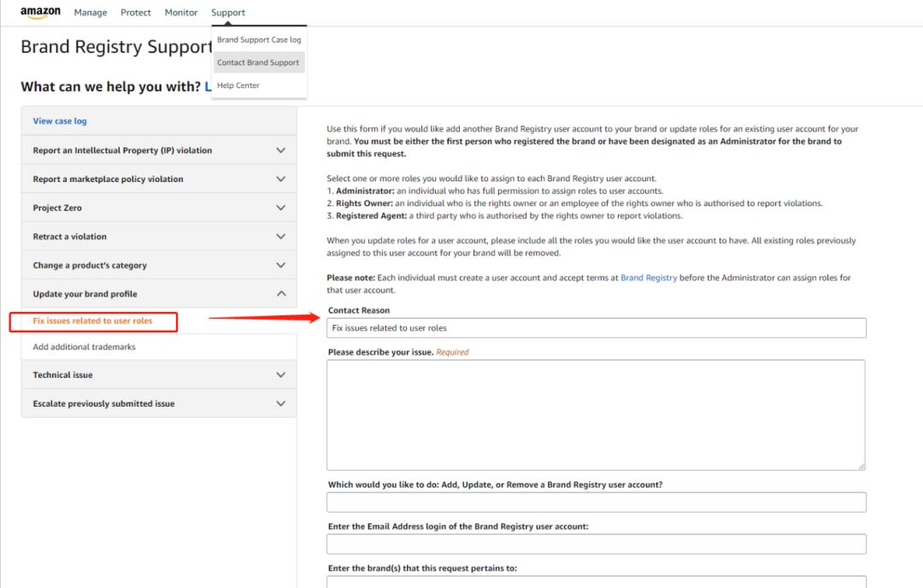
Task: Expand Report an Intellectual Property violation chevron
Action: (281, 150)
